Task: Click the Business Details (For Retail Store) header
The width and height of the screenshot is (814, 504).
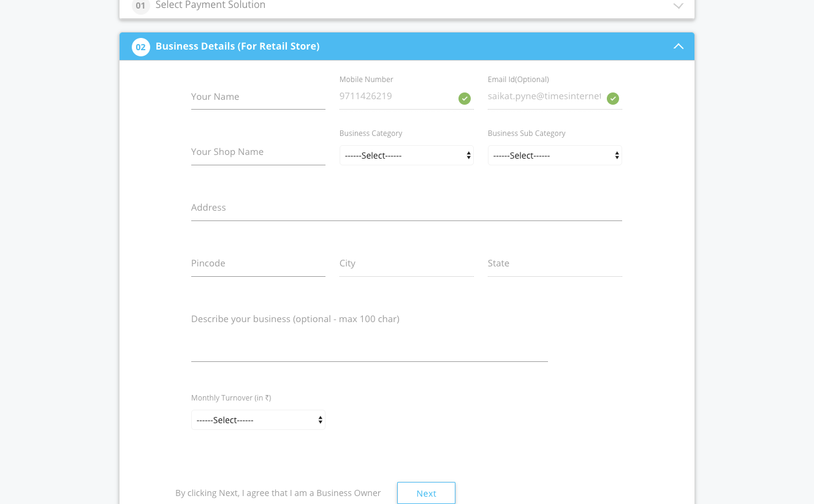Action: pos(407,47)
